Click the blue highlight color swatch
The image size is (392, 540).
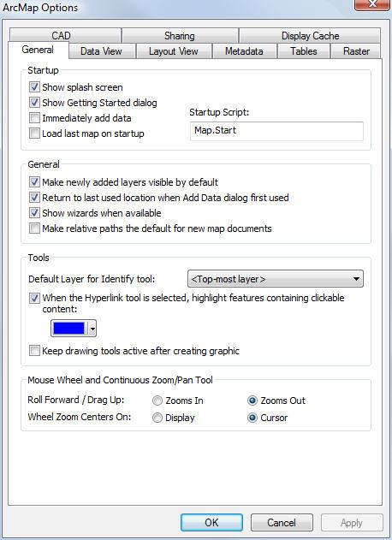click(x=68, y=329)
